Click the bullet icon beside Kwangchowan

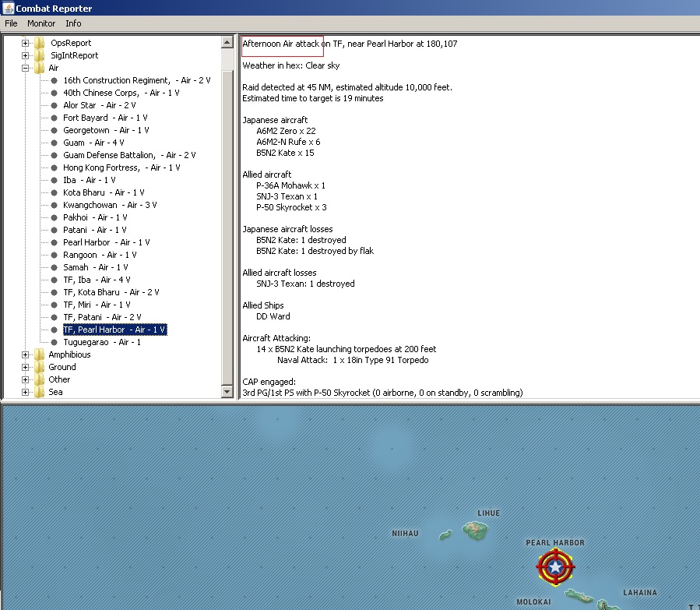tap(54, 205)
